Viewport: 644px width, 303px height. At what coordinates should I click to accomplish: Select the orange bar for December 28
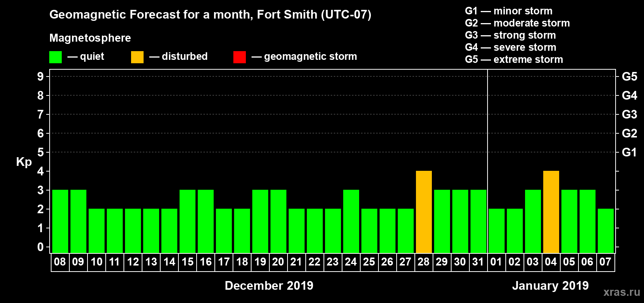(424, 212)
